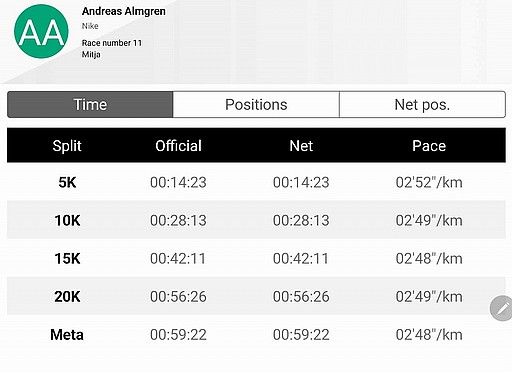The width and height of the screenshot is (512, 372).
Task: Select the Meta finish row
Action: (x=256, y=334)
